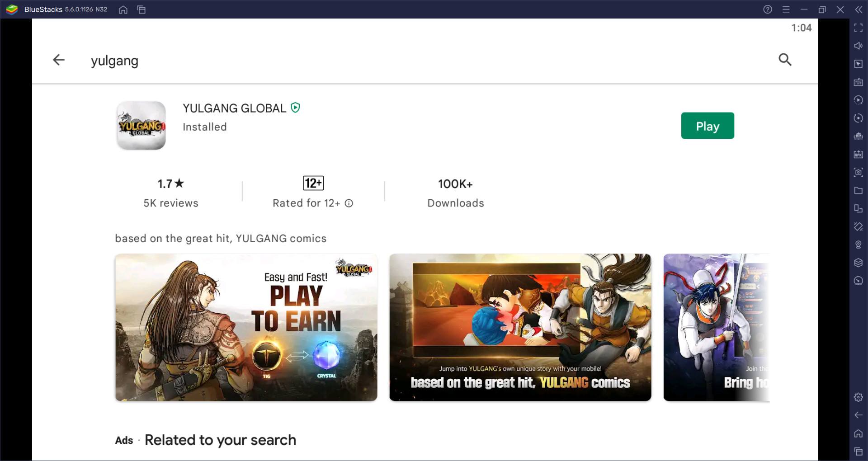Open the 'YULGANG comics' screenshot
This screenshot has height=461, width=868.
tap(520, 327)
